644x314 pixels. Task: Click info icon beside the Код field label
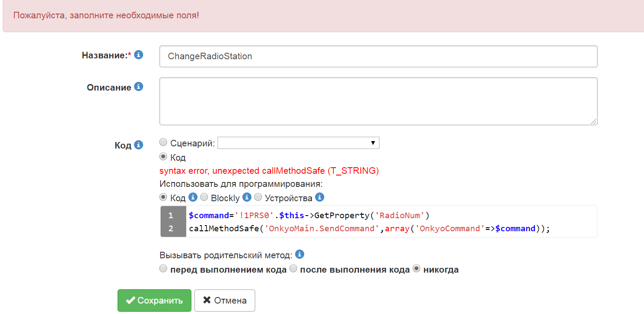(x=138, y=145)
